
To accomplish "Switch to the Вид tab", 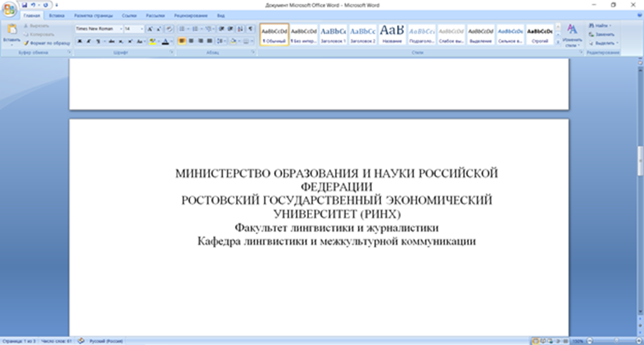I will click(221, 16).
